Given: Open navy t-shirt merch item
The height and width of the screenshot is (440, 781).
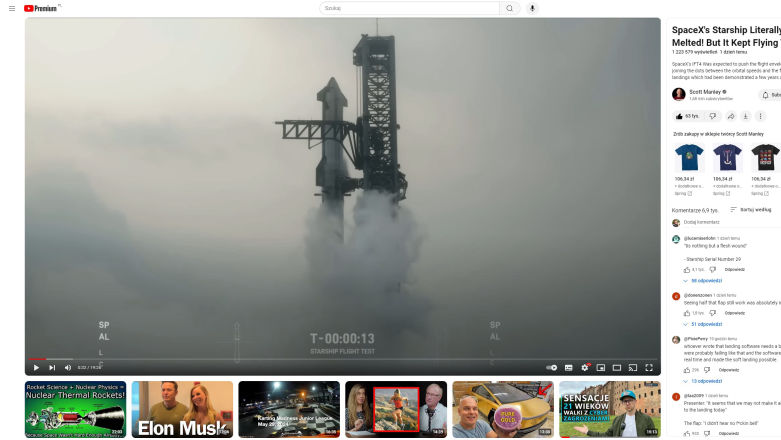Looking at the screenshot, I should tap(727, 157).
